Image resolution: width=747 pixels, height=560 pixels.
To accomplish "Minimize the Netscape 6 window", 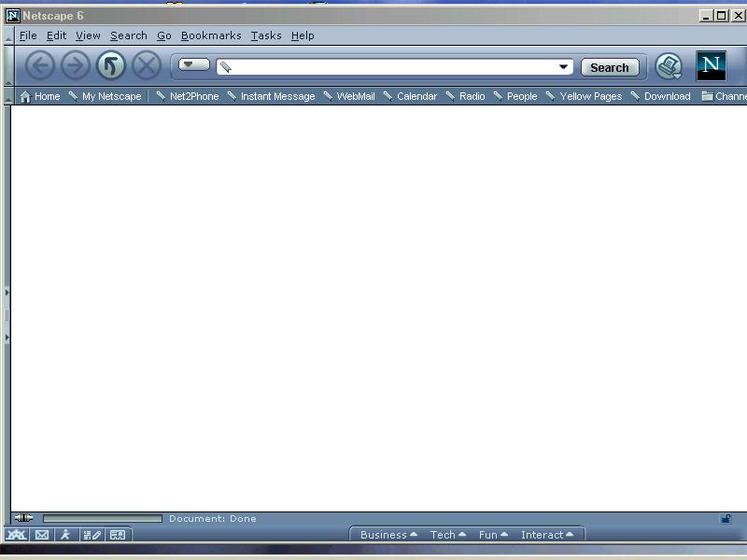I will [706, 16].
